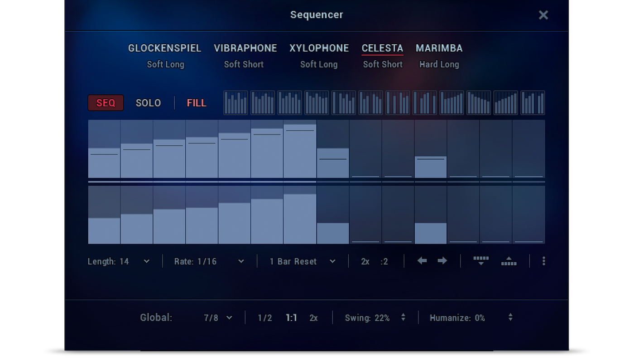Click the downward-pointing steps pattern icon

[481, 261]
